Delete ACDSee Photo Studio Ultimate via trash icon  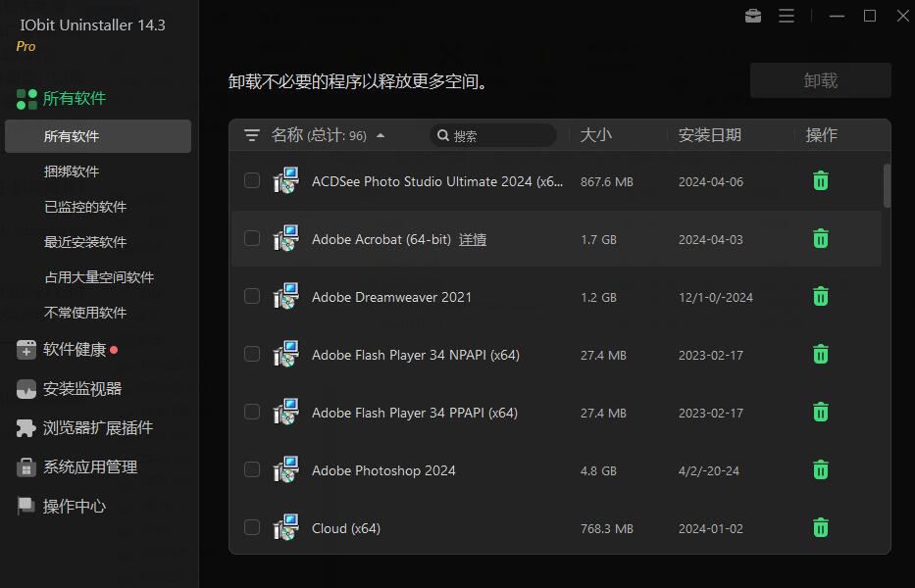coord(821,181)
